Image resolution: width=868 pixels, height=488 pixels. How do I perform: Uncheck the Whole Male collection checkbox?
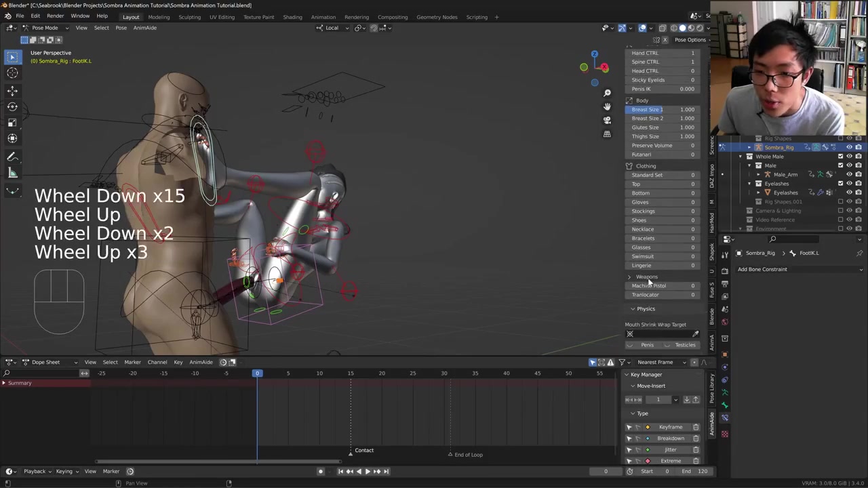pos(840,157)
